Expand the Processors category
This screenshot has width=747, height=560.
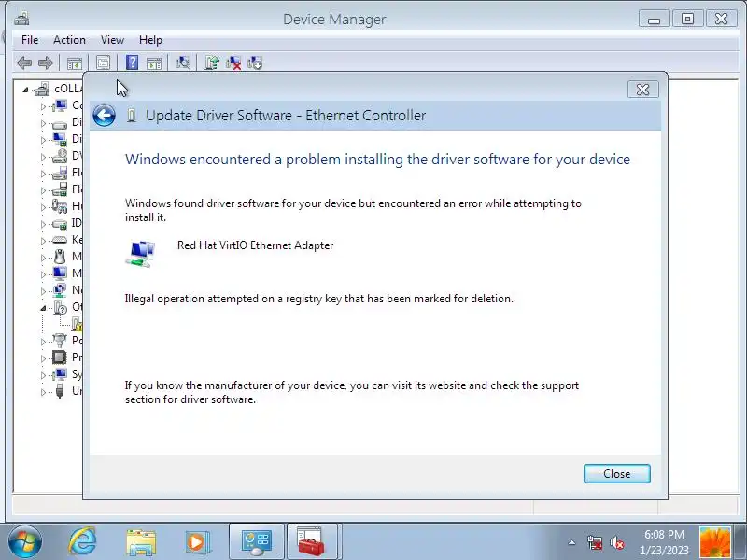click(x=43, y=358)
